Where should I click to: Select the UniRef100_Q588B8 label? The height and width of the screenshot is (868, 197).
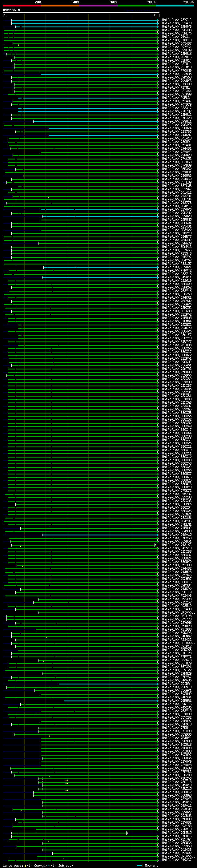pyautogui.click(x=176, y=819)
